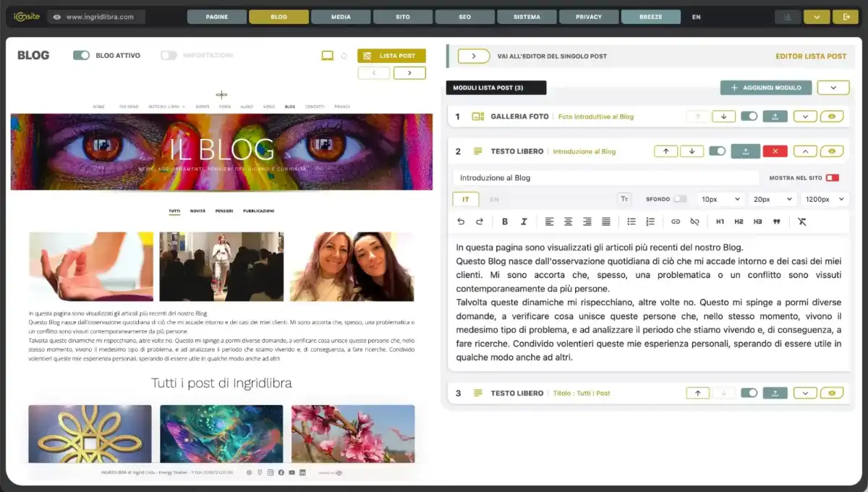Switch preview to desktop monitor view
868x492 pixels.
pyautogui.click(x=327, y=56)
